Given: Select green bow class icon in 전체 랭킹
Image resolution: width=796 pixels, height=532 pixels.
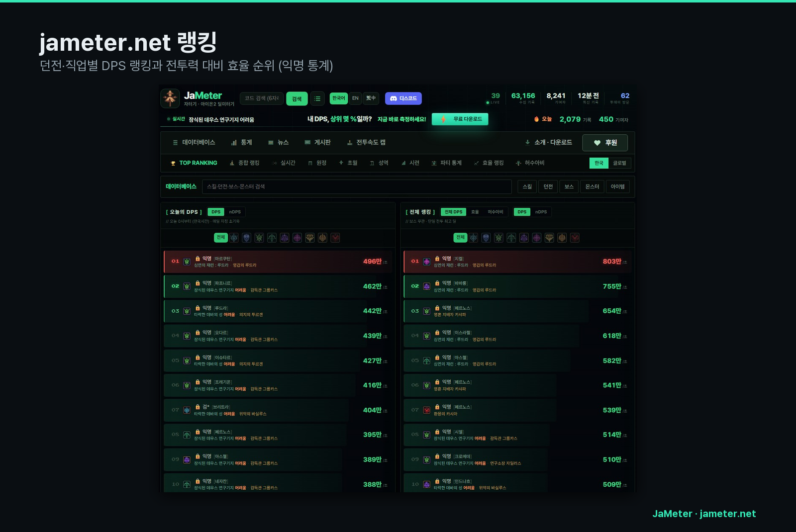Looking at the screenshot, I should [511, 238].
